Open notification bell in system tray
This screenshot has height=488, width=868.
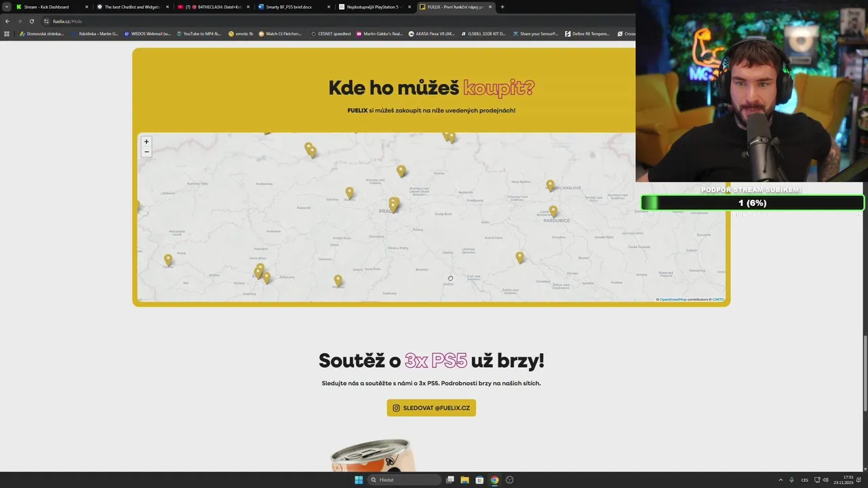[x=859, y=480]
